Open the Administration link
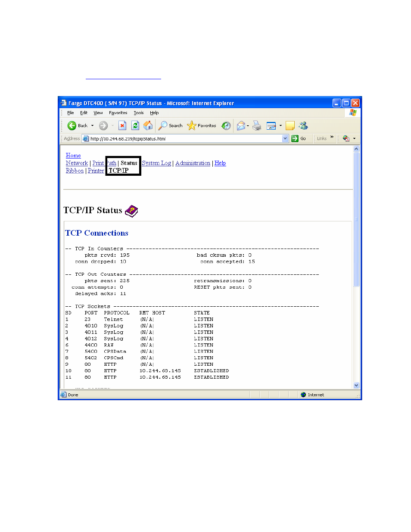The image size is (411, 532). pos(193,163)
